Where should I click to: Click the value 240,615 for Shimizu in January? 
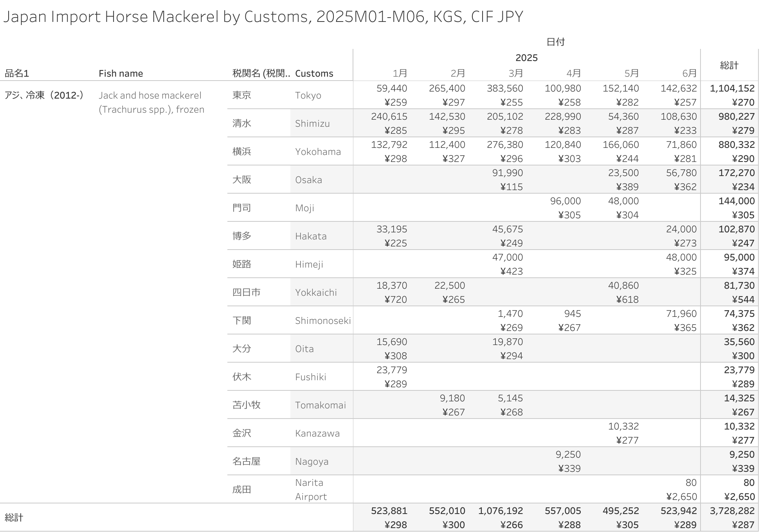[x=389, y=117]
